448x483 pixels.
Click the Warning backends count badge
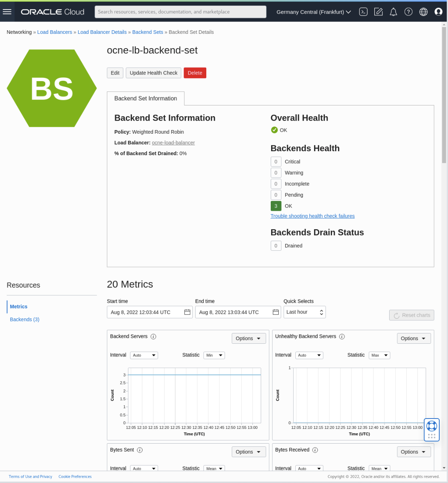(276, 173)
